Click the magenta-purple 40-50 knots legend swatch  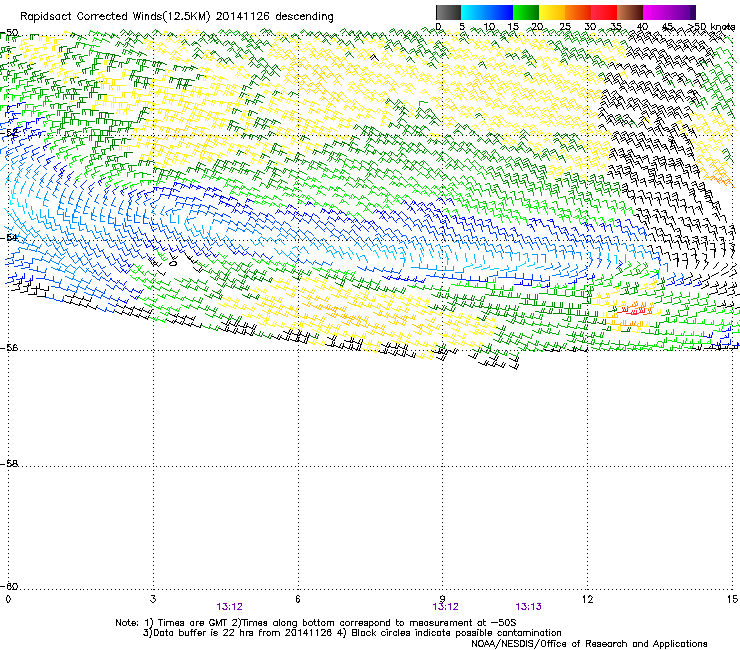[669, 12]
